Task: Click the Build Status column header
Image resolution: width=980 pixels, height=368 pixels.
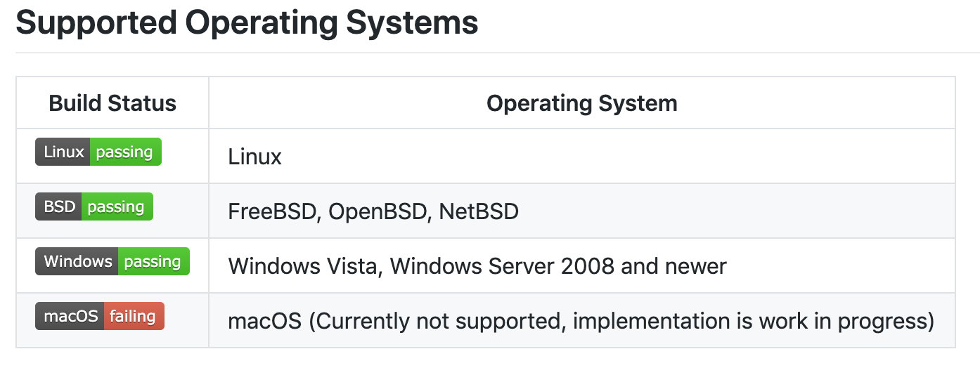Action: point(112,103)
